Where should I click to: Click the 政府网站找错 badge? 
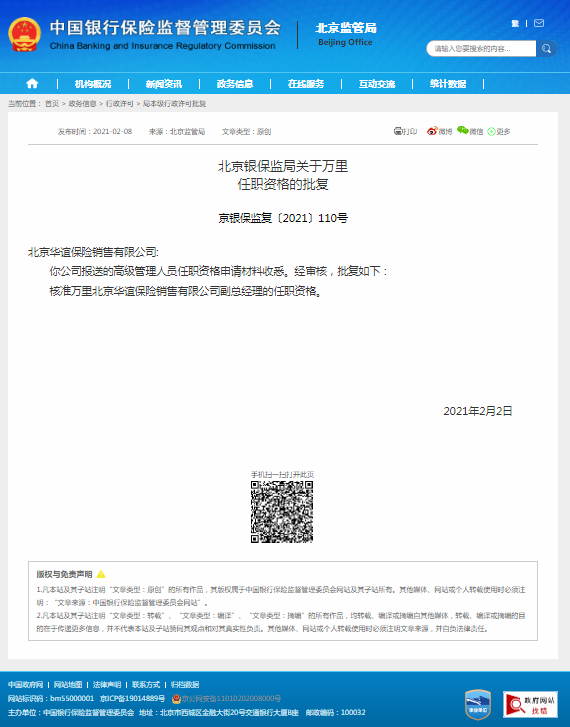[530, 704]
